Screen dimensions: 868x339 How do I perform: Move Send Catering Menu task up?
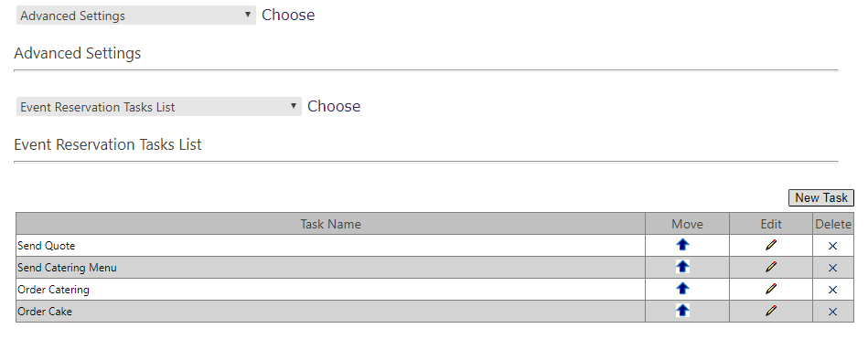[x=682, y=267]
